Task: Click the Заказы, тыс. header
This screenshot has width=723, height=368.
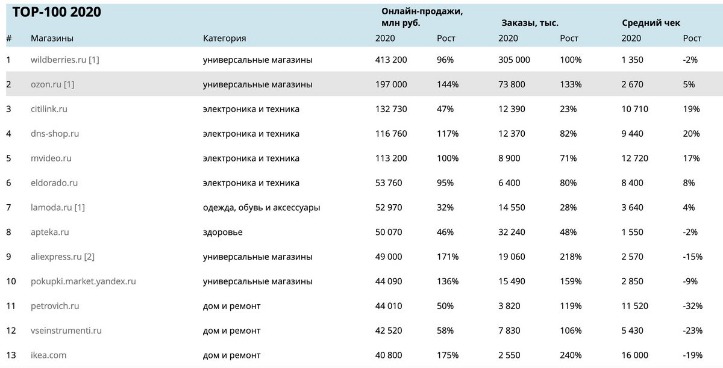Action: coord(530,23)
